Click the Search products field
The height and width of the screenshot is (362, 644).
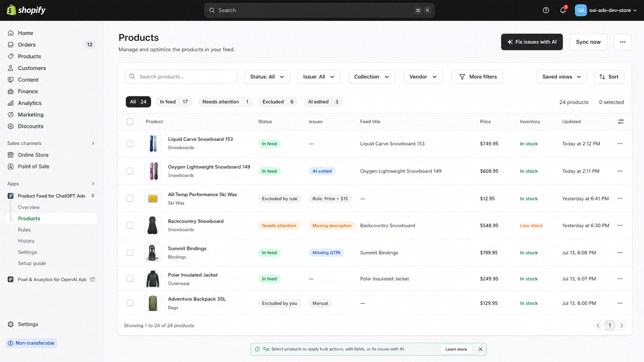[x=181, y=77]
